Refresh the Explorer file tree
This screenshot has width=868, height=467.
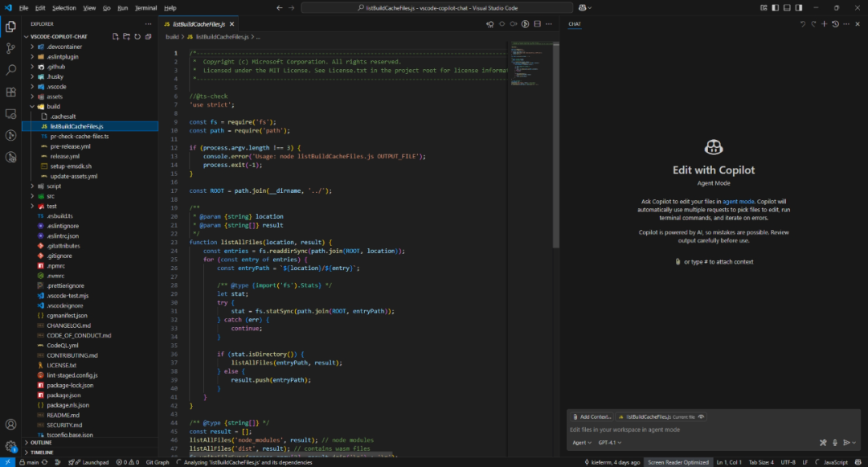click(137, 36)
